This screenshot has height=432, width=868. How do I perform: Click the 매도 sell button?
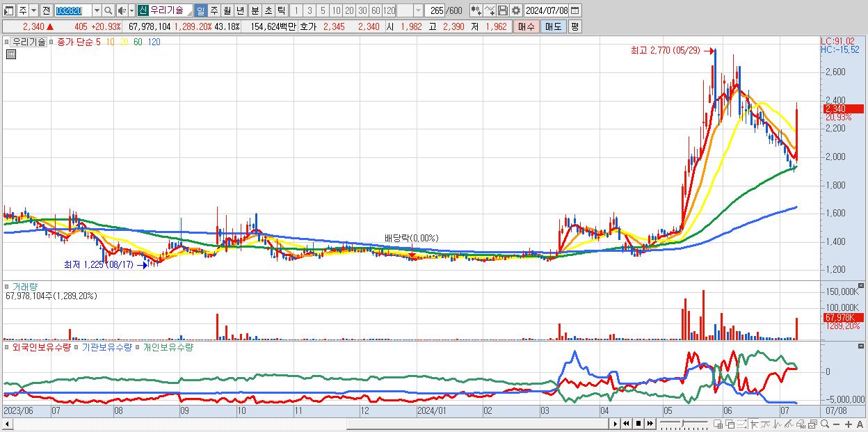(x=553, y=26)
